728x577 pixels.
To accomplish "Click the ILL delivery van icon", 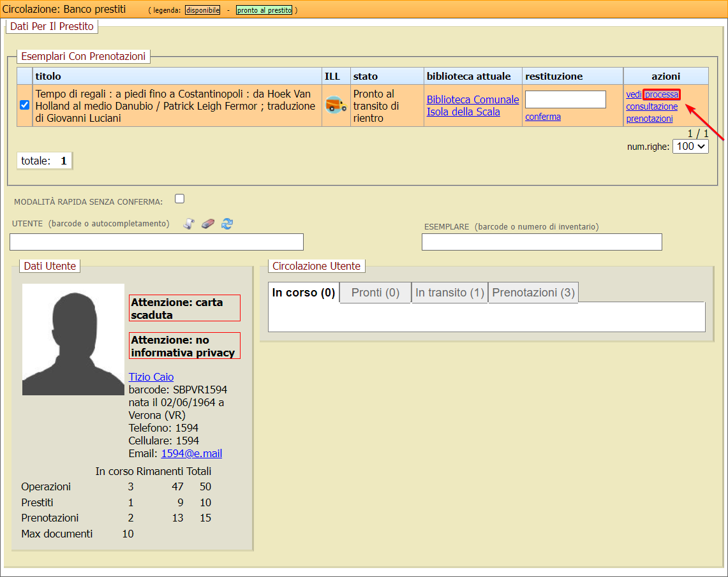I will point(336,105).
